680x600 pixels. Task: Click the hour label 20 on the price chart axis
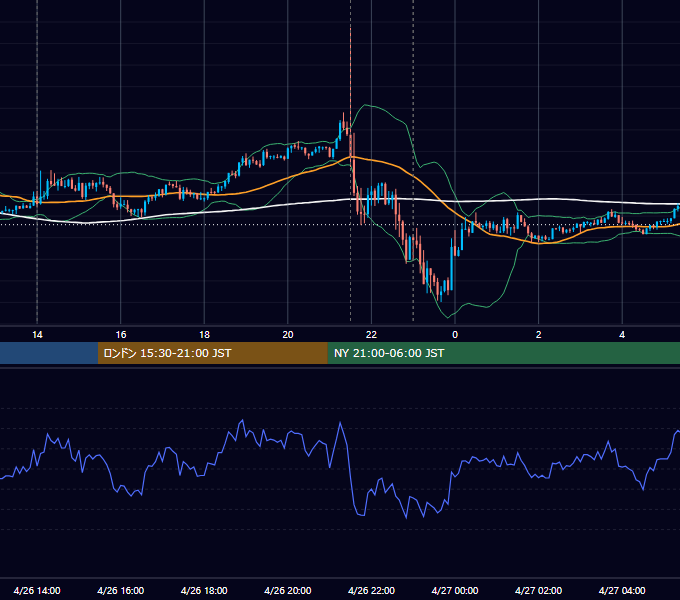[x=288, y=335]
